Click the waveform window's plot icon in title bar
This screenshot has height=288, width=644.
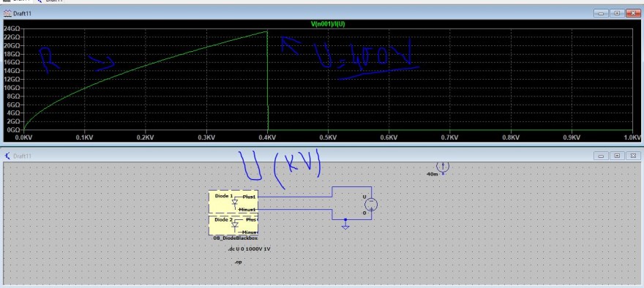tap(7, 14)
